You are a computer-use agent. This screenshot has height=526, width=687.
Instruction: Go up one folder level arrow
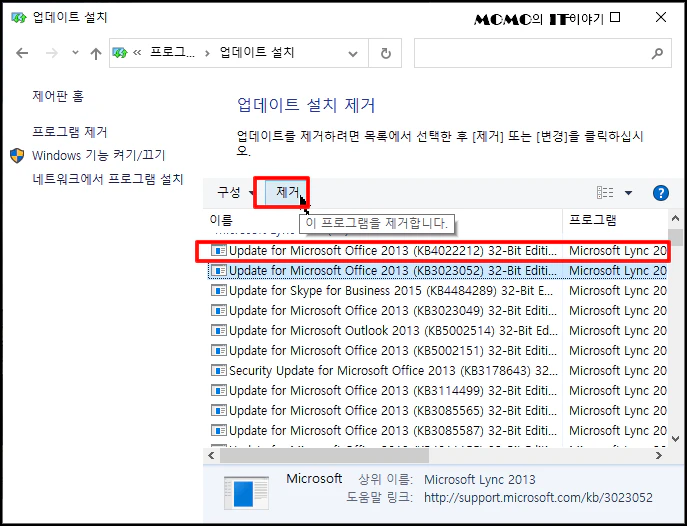click(96, 53)
